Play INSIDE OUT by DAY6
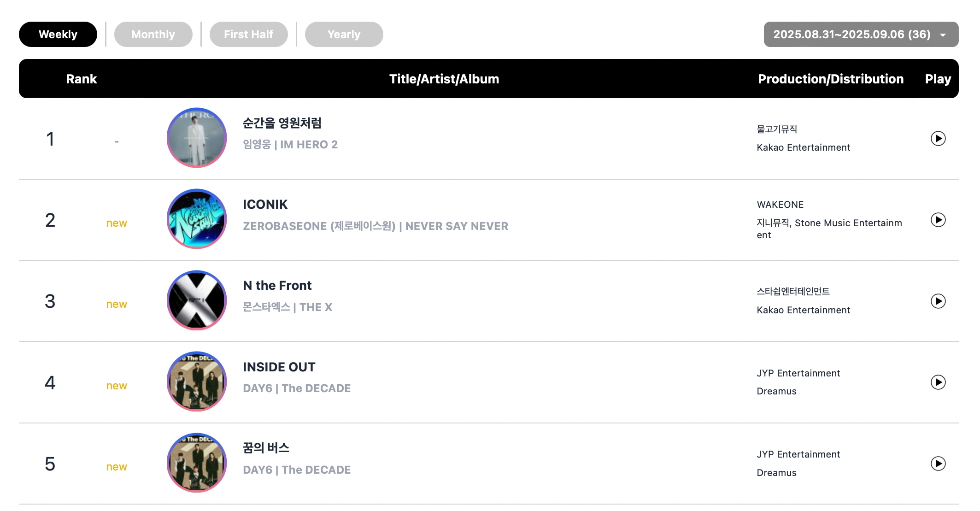Viewport: 980px width, 511px height. (938, 382)
